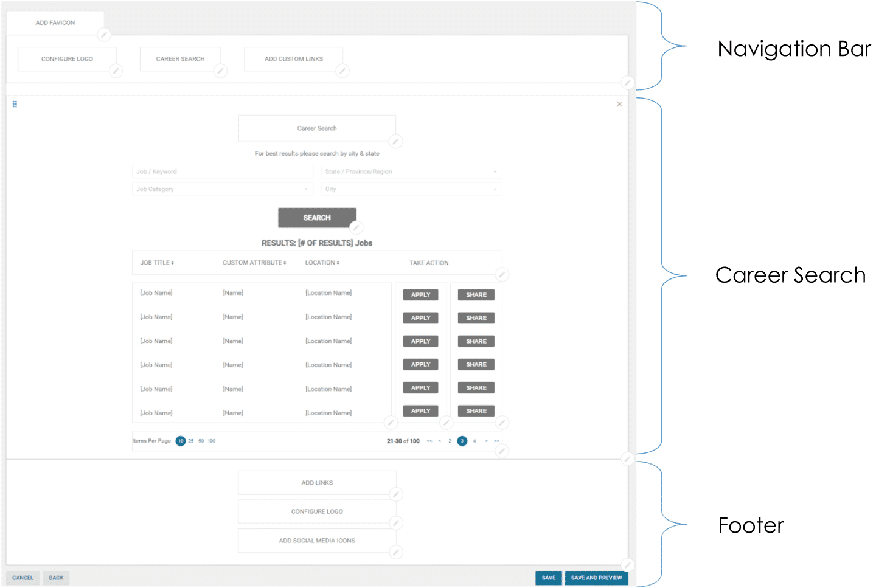Click the edit pencil near ADD SOCIAL MEDIA ICONS
The height and width of the screenshot is (588, 876).
coord(396,552)
